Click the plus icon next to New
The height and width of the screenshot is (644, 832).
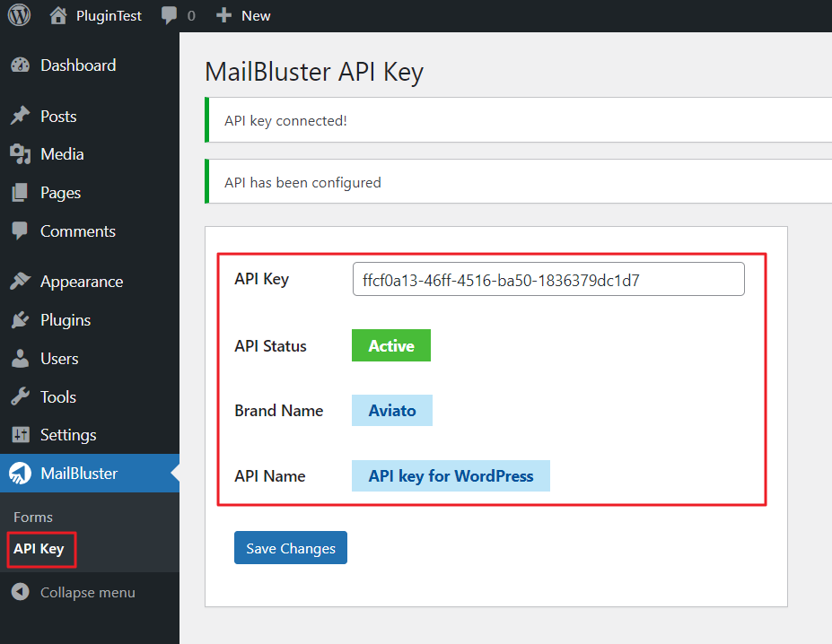224,15
